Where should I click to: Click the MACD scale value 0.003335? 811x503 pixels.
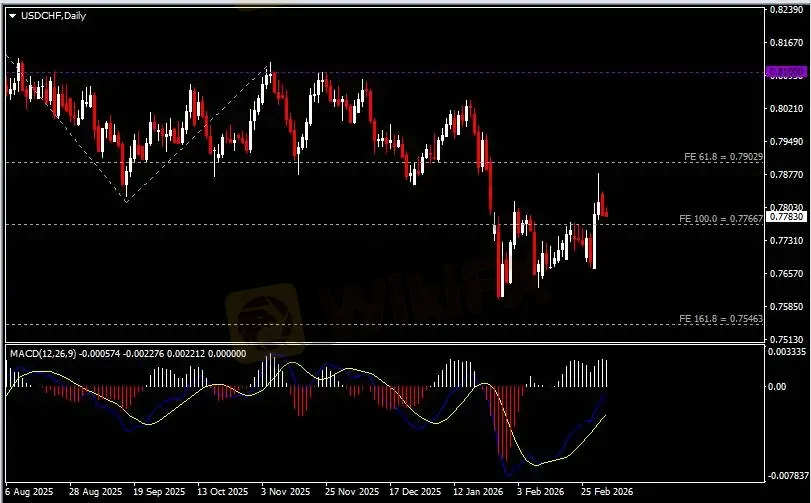pyautogui.click(x=787, y=352)
